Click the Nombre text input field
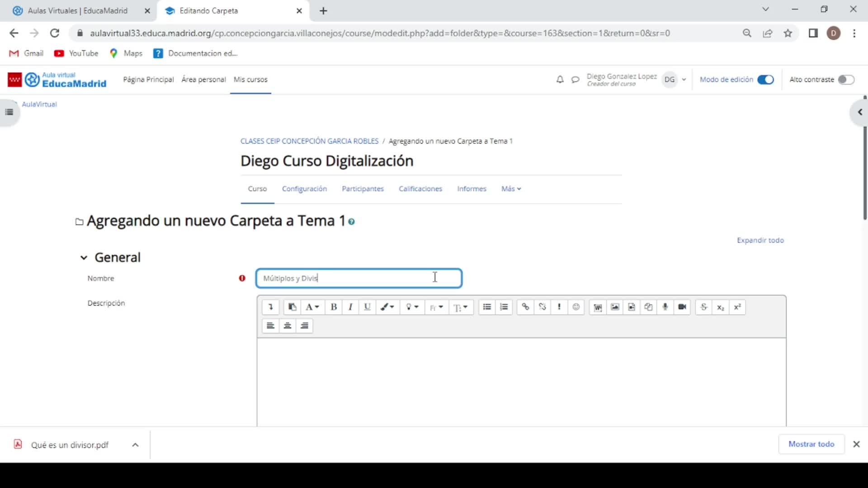 359,278
